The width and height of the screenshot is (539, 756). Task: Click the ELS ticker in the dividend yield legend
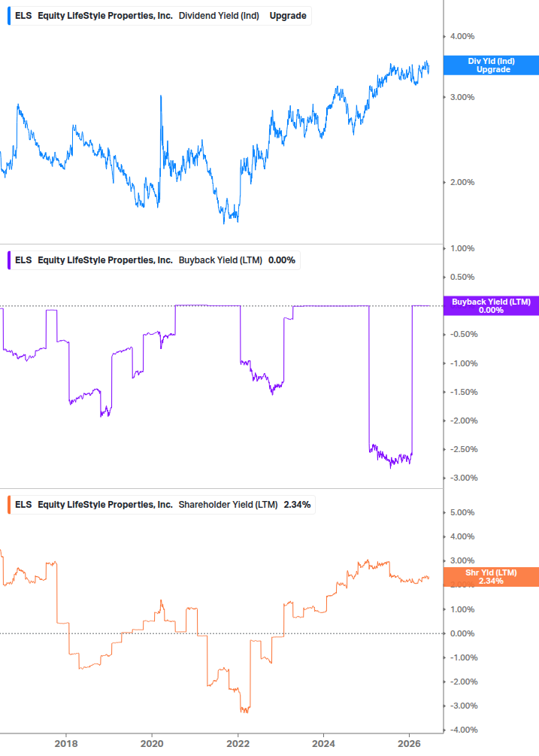(23, 16)
